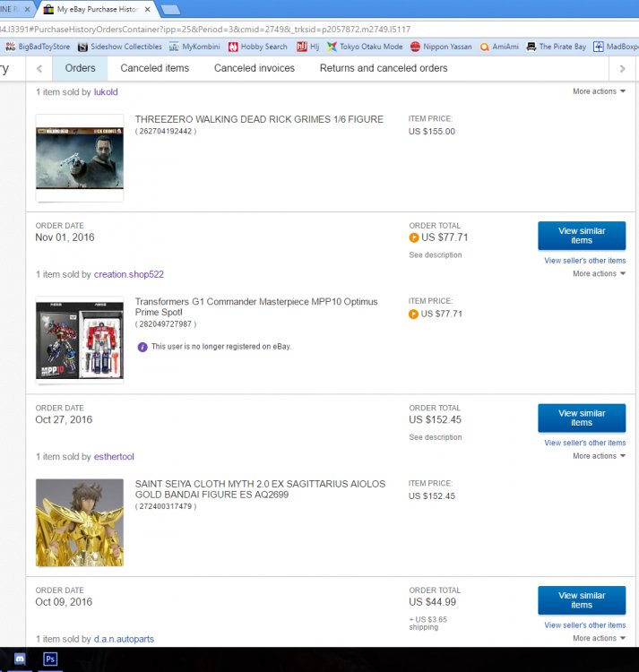Click the info icon beside no longer registered notice
Viewport: 639px width, 672px height.
click(x=142, y=347)
